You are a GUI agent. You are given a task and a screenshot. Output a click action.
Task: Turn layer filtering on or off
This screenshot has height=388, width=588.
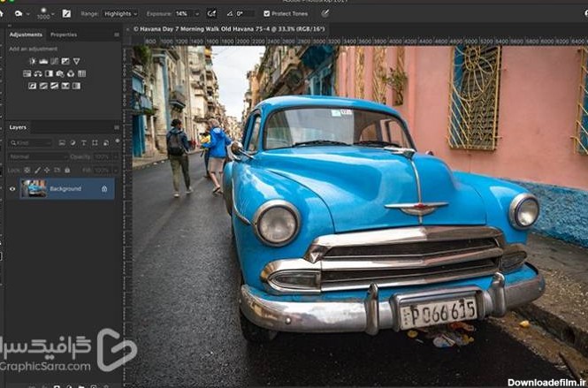pyautogui.click(x=118, y=141)
